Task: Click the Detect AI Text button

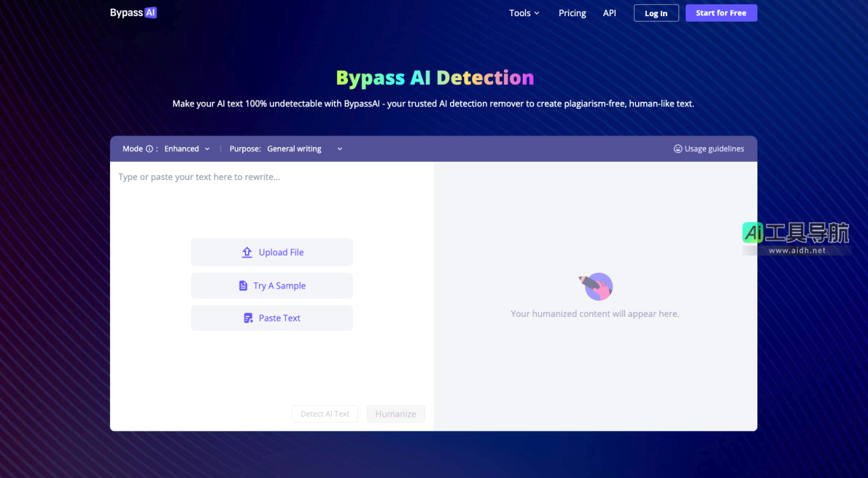Action: click(x=324, y=413)
